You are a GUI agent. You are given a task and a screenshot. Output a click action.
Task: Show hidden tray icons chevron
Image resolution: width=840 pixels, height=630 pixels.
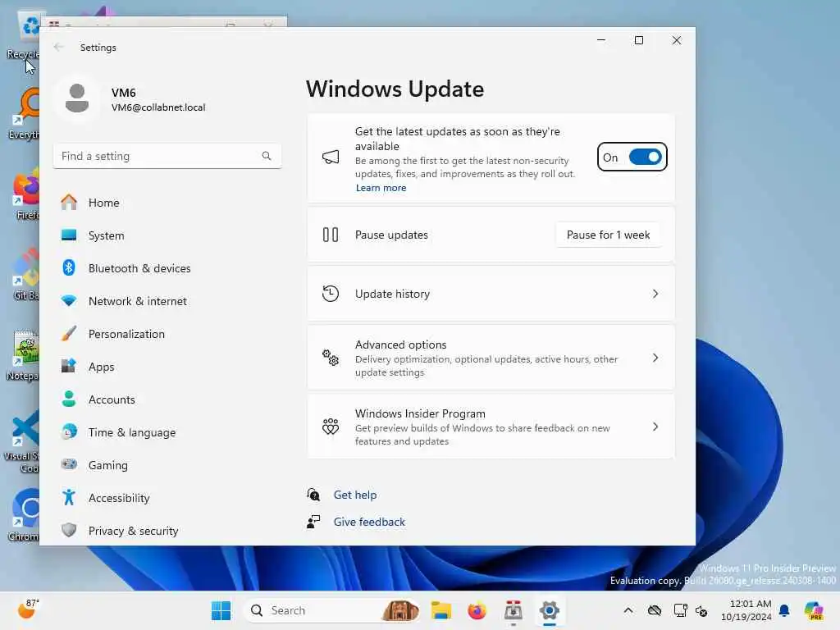pos(628,610)
